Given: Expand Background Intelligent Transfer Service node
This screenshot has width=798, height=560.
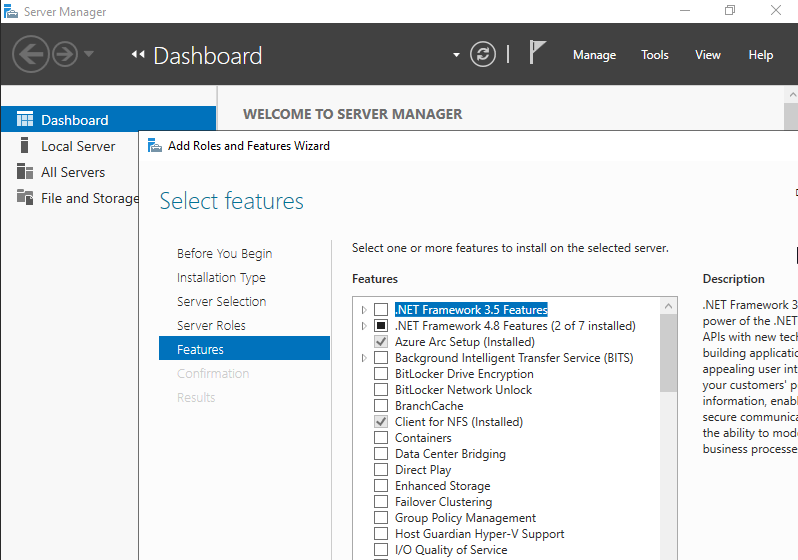Looking at the screenshot, I should (x=364, y=358).
